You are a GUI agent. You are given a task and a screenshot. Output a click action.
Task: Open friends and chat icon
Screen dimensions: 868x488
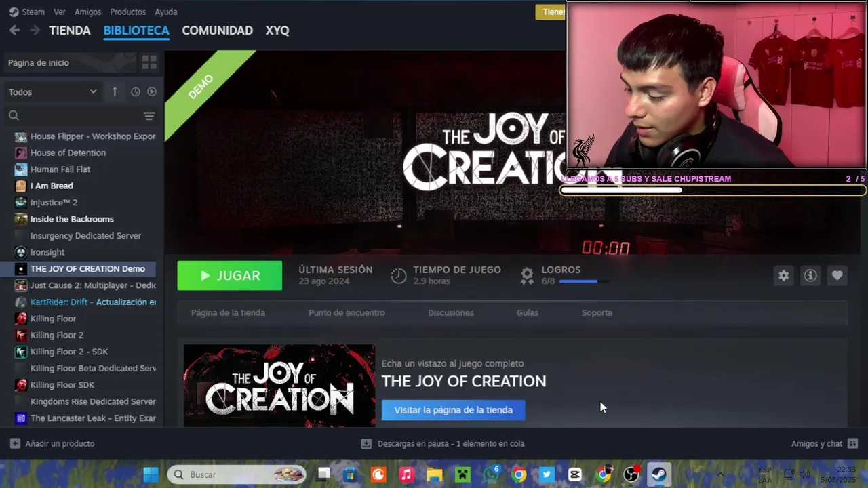[x=852, y=443]
